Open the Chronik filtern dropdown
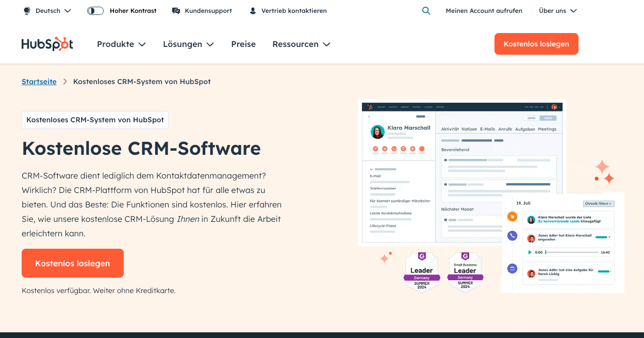Image resolution: width=644 pixels, height=338 pixels. (x=599, y=203)
